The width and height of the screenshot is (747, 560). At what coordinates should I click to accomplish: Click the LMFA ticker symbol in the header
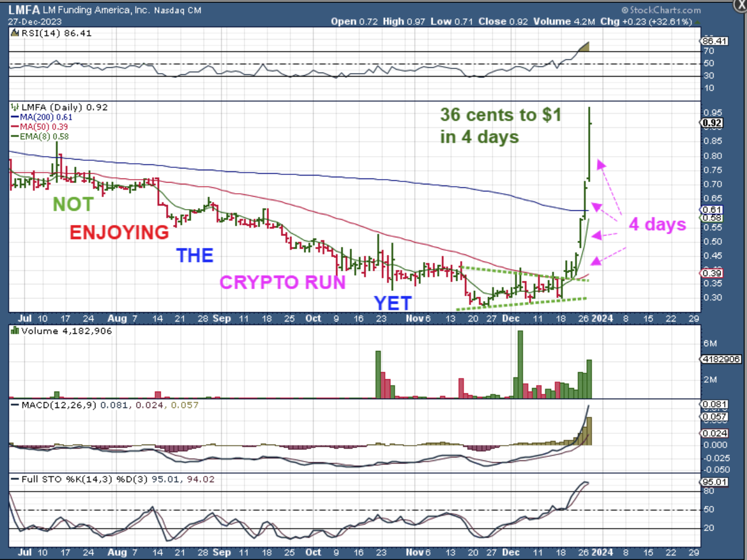pos(23,11)
